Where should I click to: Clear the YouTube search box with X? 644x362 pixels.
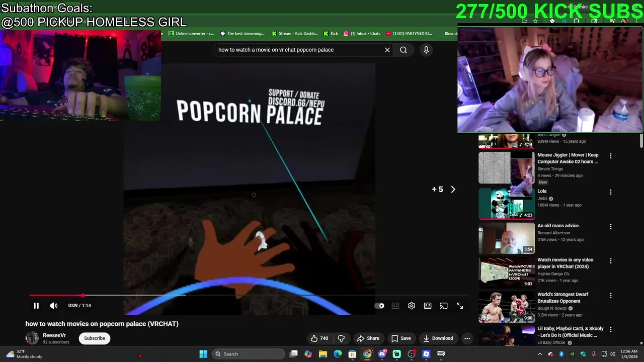click(x=387, y=50)
